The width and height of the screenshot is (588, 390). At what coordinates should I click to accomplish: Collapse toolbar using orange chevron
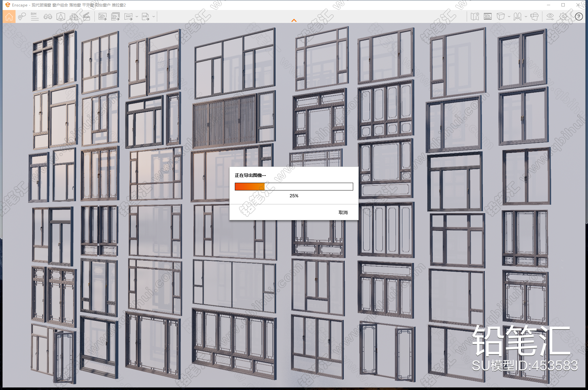[x=294, y=20]
